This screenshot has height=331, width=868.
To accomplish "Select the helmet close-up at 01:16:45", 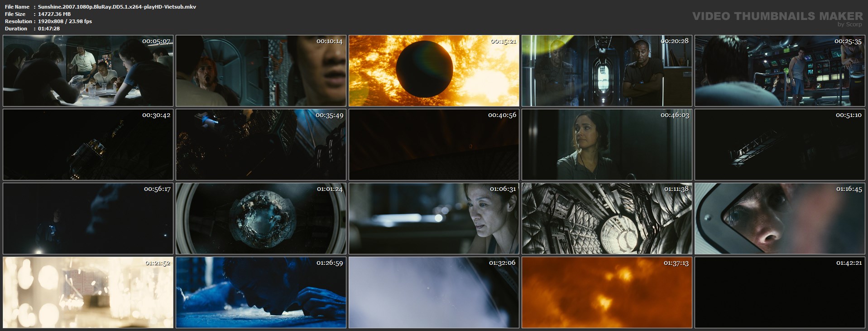I will click(780, 219).
